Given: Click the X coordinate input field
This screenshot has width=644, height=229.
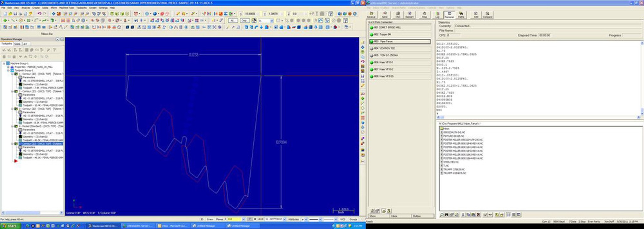Looking at the screenshot, I should coord(251,14).
